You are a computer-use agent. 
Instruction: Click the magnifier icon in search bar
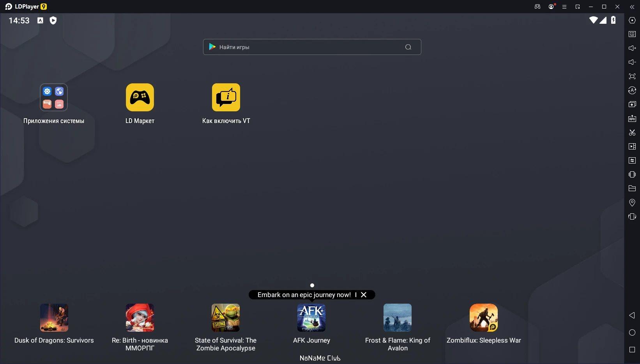pos(408,47)
